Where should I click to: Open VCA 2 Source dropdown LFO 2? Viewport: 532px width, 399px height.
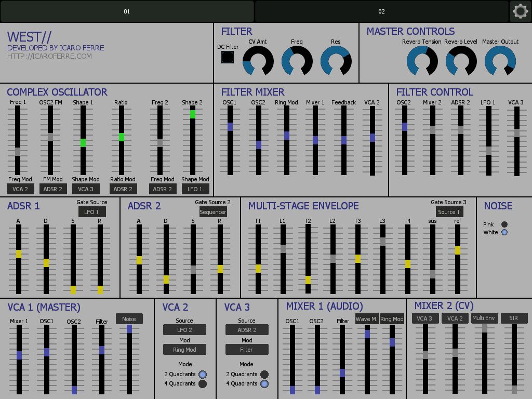(184, 330)
